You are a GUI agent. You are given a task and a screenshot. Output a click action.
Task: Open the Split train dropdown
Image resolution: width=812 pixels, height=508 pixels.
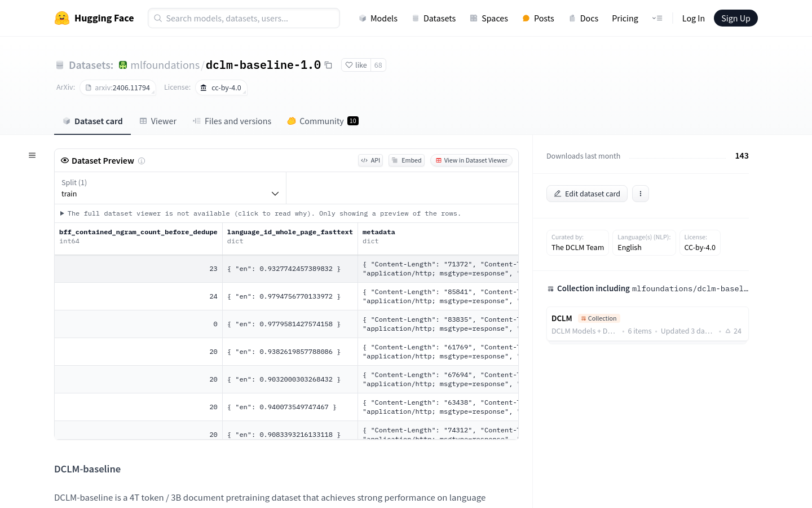point(170,188)
